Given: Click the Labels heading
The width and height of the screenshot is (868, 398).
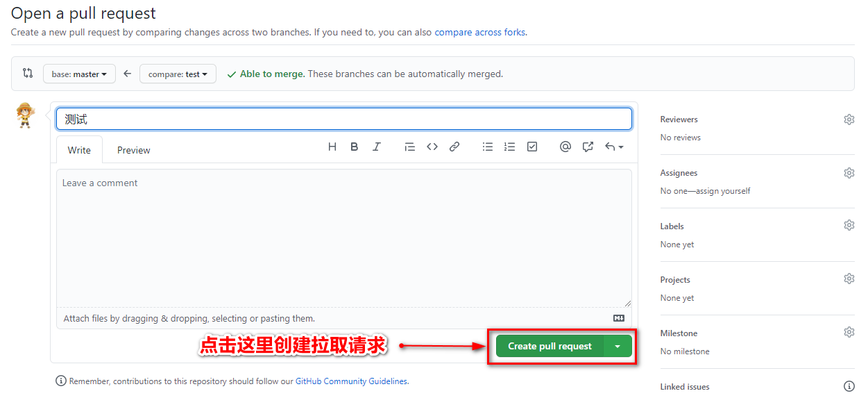Looking at the screenshot, I should pyautogui.click(x=672, y=226).
